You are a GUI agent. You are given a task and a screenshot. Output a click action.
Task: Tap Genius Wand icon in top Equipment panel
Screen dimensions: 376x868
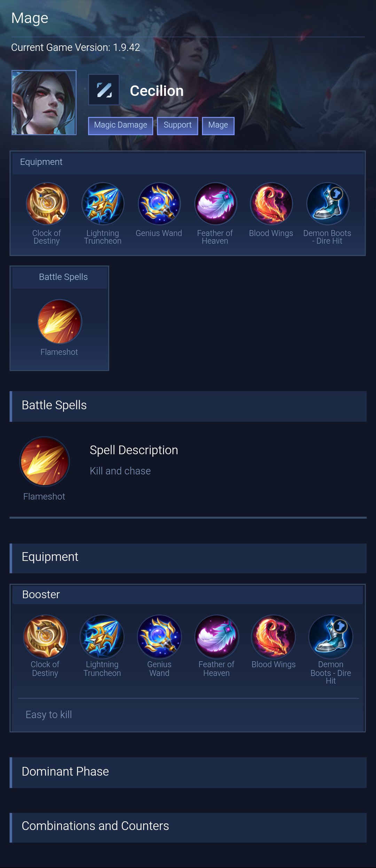click(x=159, y=204)
